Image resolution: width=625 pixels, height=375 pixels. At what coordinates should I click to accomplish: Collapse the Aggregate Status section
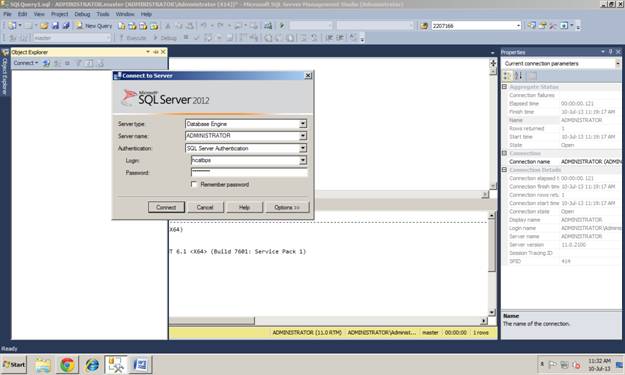click(505, 87)
